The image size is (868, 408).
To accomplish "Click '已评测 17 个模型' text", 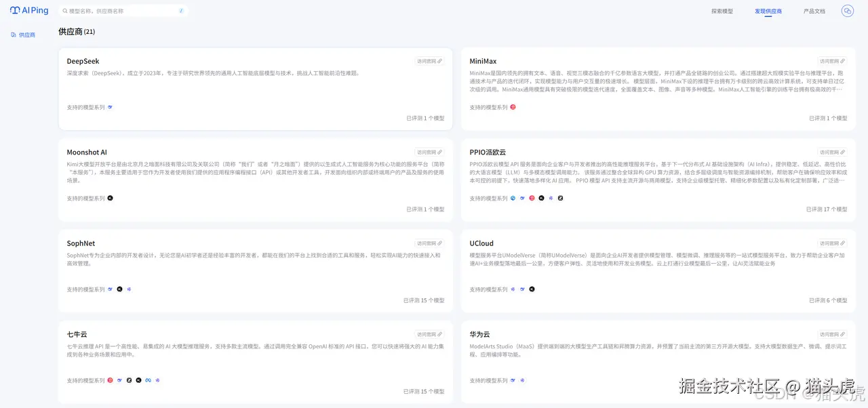I will [827, 209].
